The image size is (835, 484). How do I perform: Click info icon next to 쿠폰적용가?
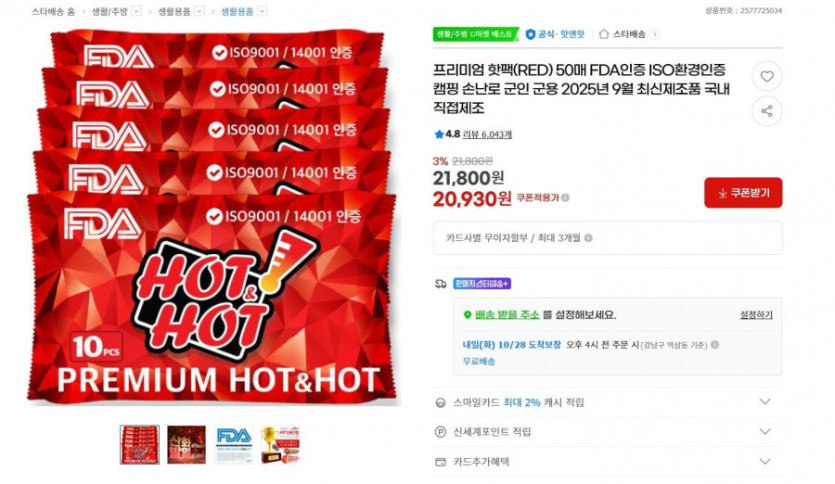click(566, 198)
